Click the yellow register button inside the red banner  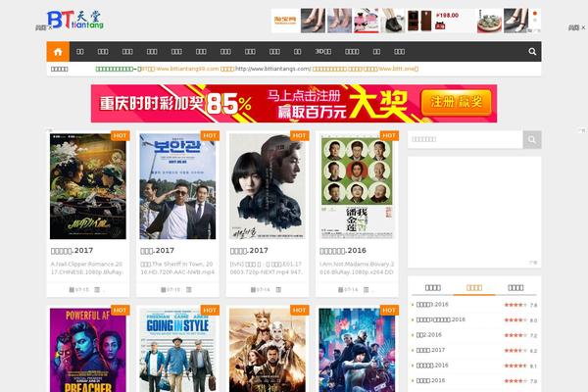tap(456, 102)
